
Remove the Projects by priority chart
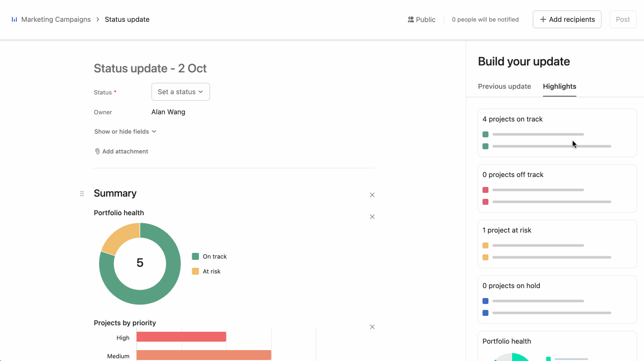(372, 327)
